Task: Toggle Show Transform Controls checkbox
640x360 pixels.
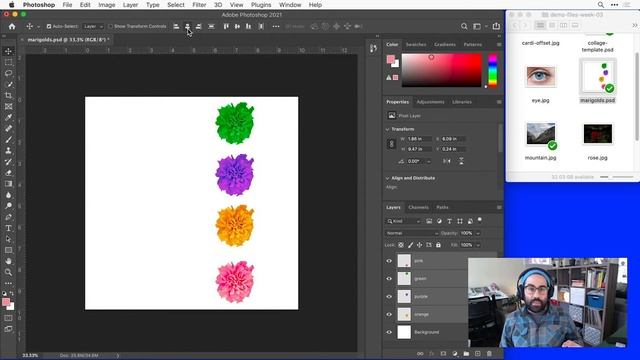Action: (110, 26)
